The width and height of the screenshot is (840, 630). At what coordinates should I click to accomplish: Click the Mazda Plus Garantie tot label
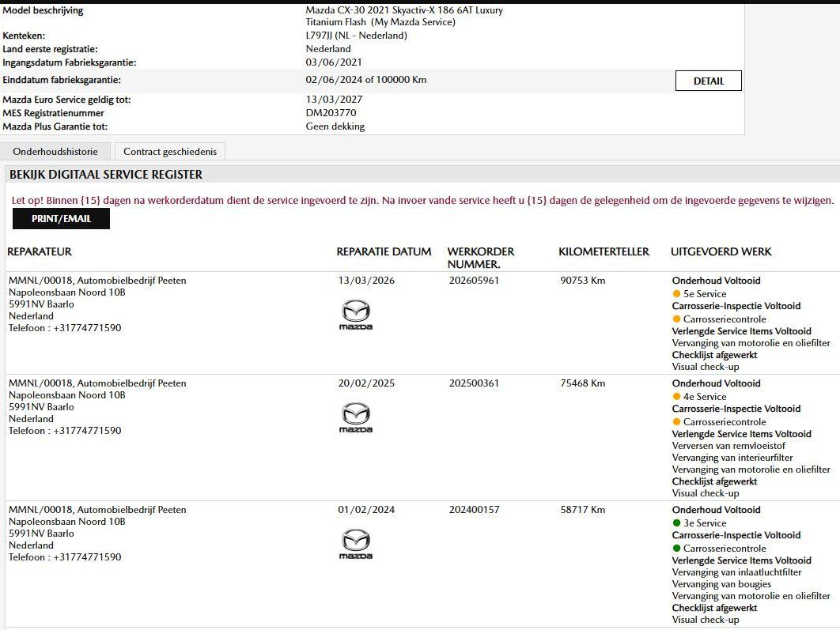click(55, 126)
